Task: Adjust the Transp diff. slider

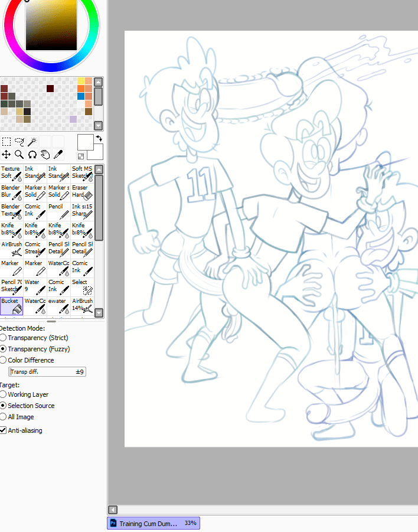Action: pos(47,372)
